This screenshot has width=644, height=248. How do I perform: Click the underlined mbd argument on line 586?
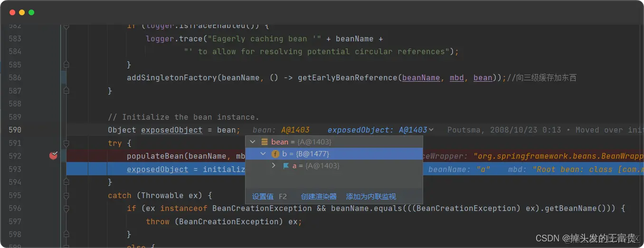[457, 77]
